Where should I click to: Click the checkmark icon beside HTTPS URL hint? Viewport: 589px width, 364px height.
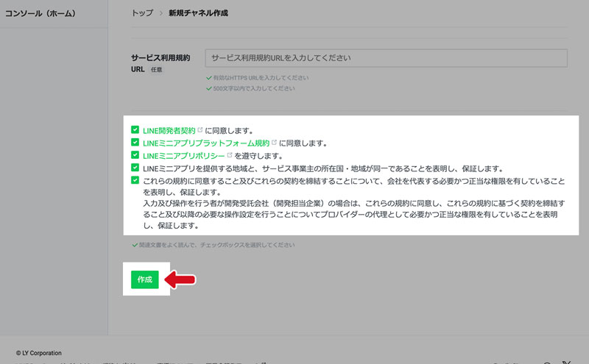pos(209,77)
